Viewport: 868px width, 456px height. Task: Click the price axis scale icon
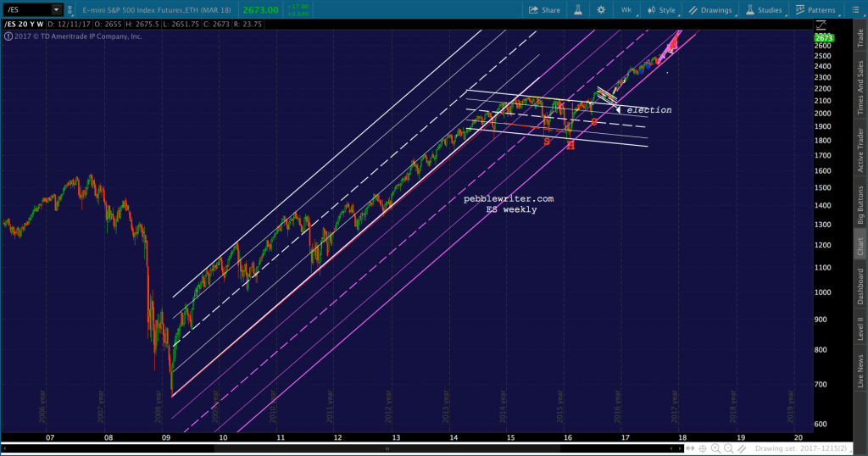click(x=821, y=25)
